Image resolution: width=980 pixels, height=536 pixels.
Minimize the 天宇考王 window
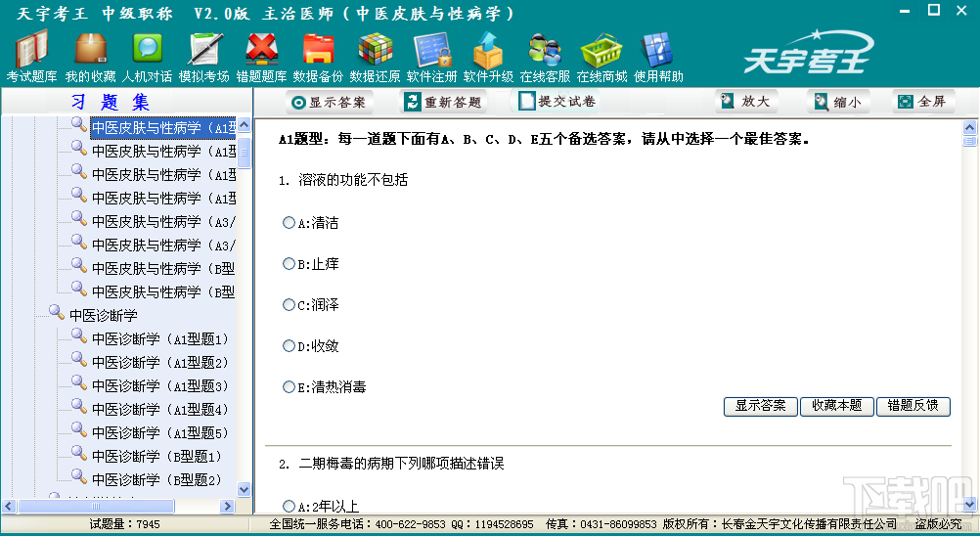point(905,11)
